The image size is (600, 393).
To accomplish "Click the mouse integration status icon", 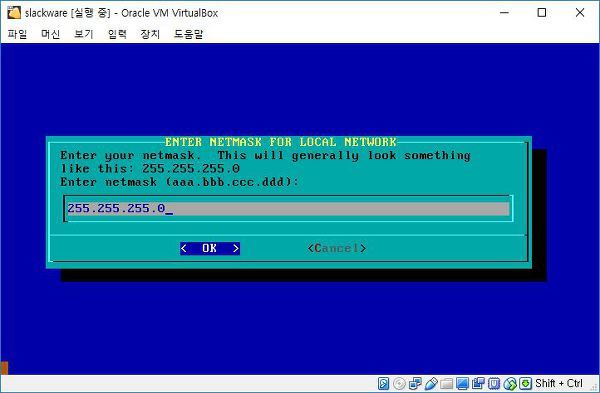I will point(510,383).
